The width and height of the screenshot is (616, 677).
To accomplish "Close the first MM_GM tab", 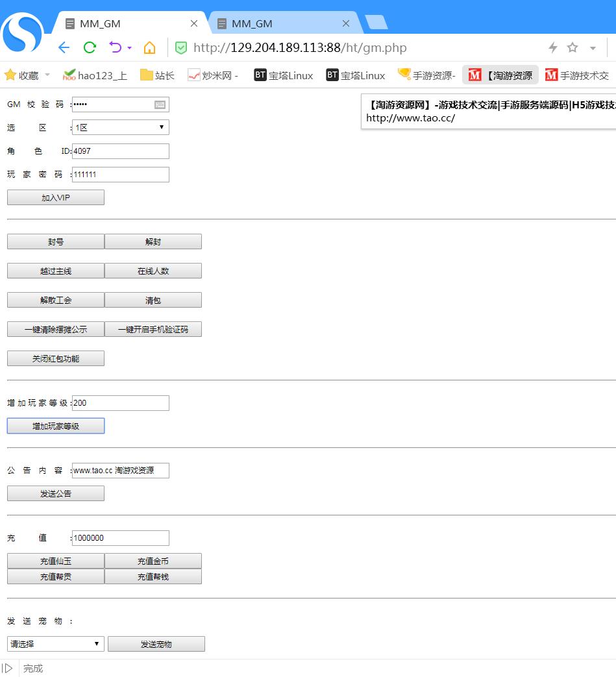I will [x=194, y=23].
